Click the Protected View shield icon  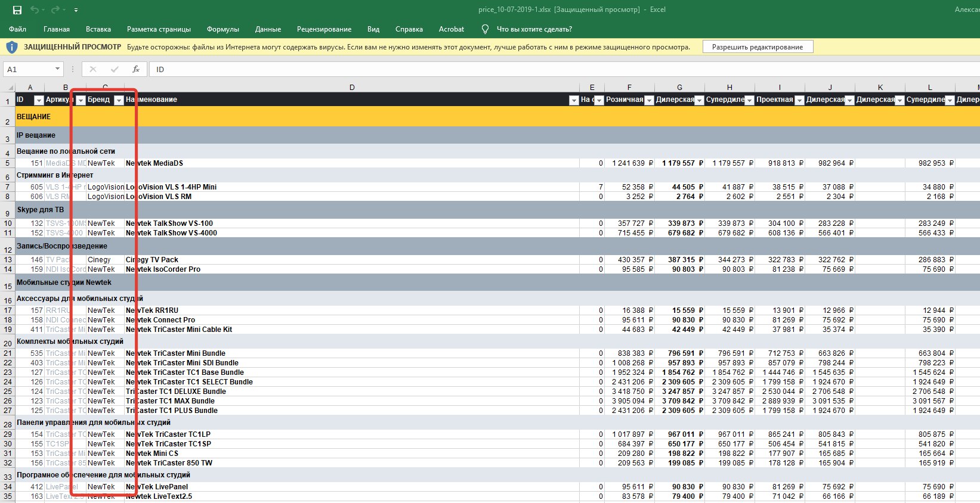click(x=12, y=47)
